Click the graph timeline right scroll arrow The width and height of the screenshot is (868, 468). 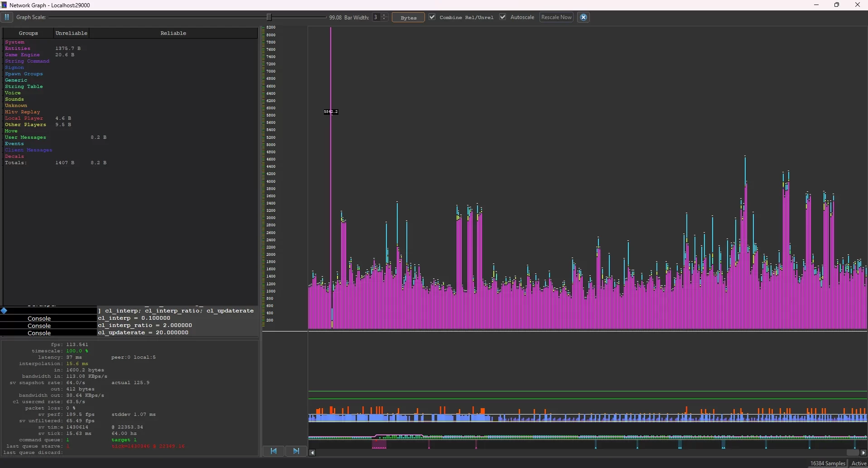click(x=863, y=453)
